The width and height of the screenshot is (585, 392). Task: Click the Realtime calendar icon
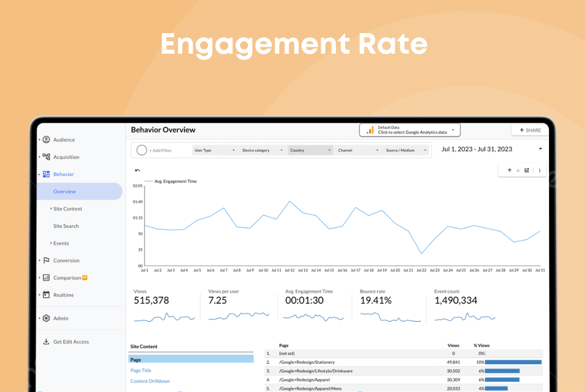46,294
